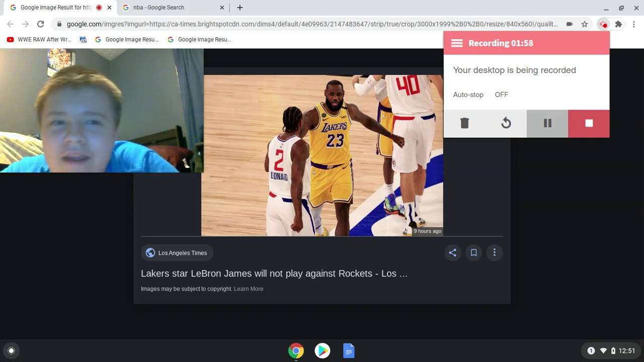This screenshot has height=362, width=644.
Task: Restart the recording with rewind icon
Action: point(506,123)
